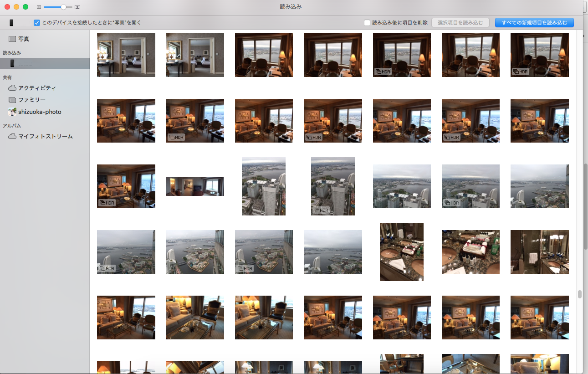Screen dimensions: 588x374
Task: Click the 選択項目を読み込む button
Action: click(460, 22)
